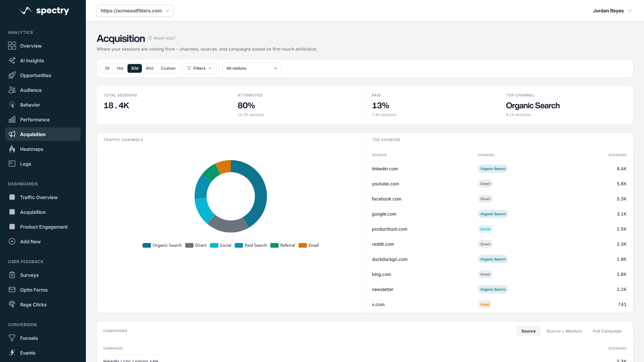This screenshot has width=644, height=362.
Task: Click the linkedin.com source row
Action: pyautogui.click(x=499, y=169)
